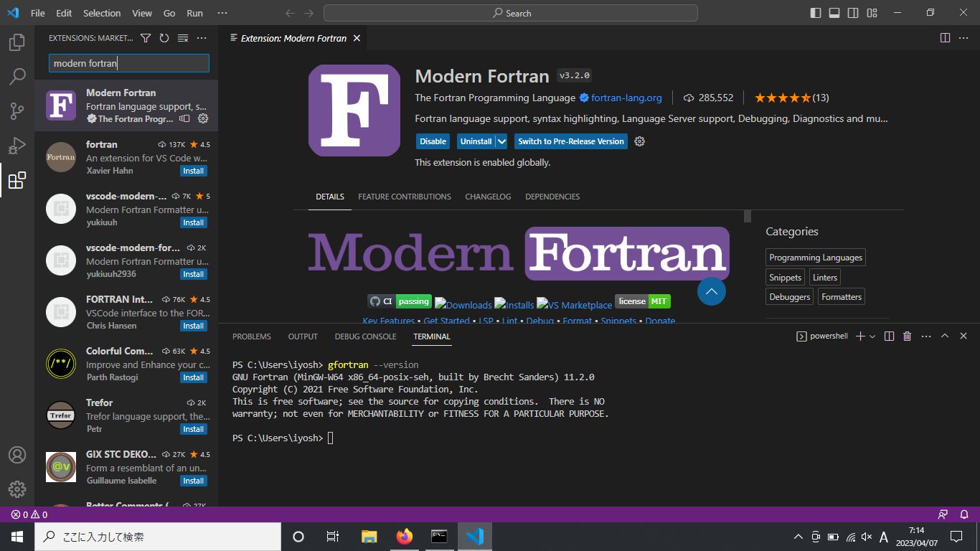Click the extensions search input field

pos(129,63)
